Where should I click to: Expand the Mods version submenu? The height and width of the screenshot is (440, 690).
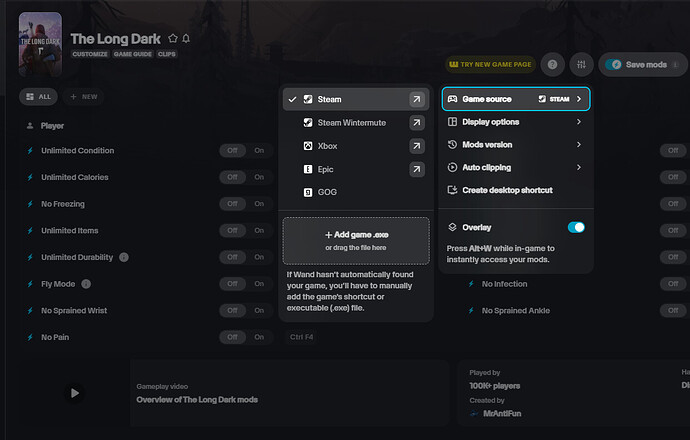[x=515, y=145]
